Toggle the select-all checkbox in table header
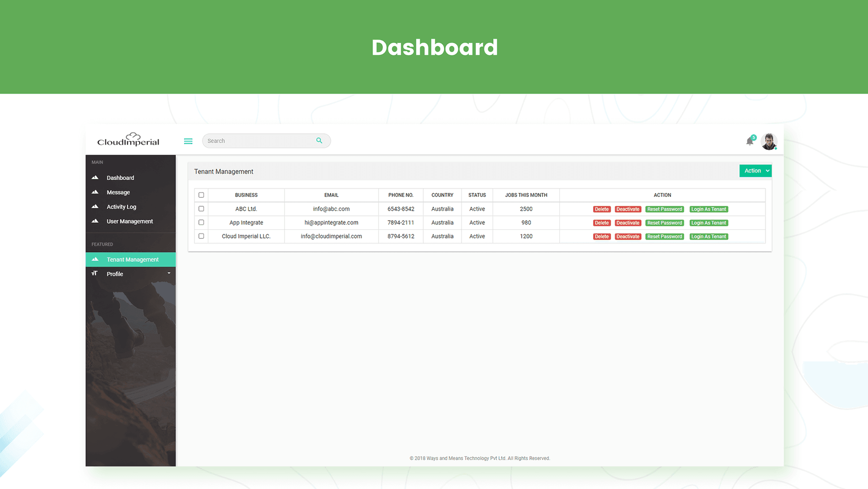The width and height of the screenshot is (868, 489). pyautogui.click(x=201, y=195)
